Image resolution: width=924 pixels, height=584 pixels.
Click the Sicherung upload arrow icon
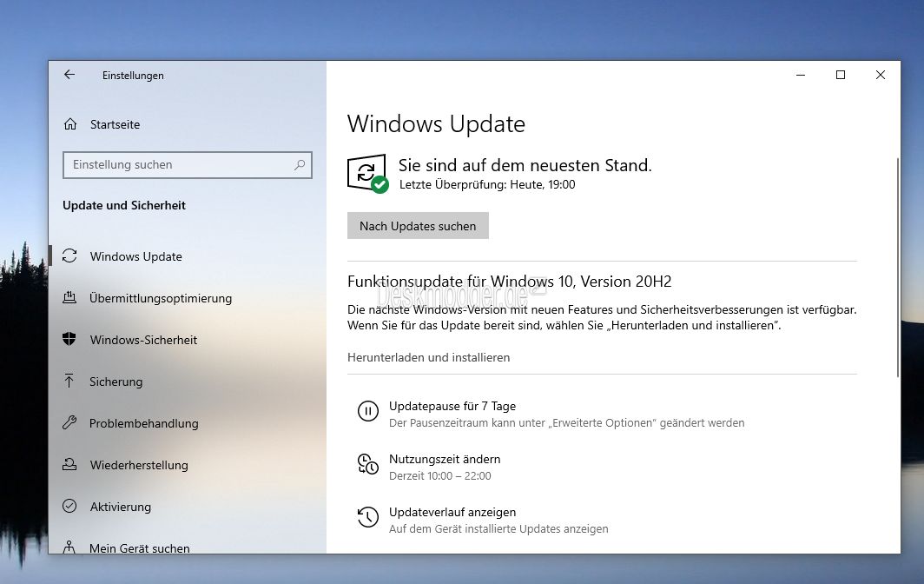click(69, 381)
